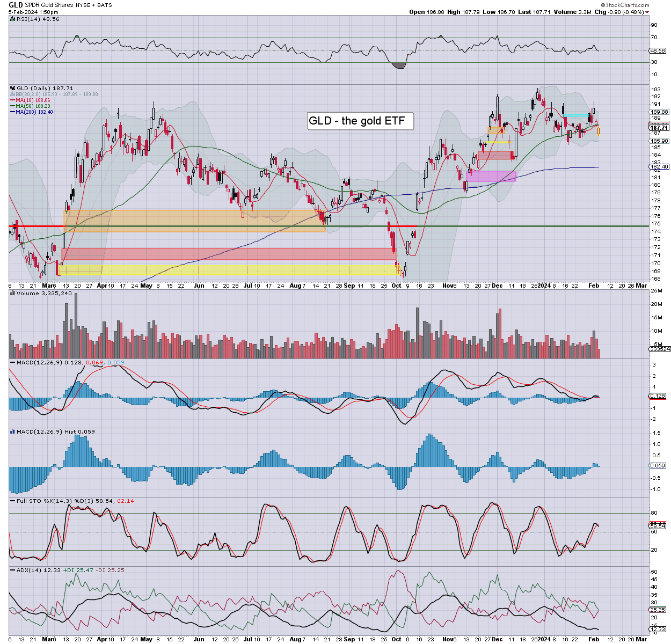The image size is (671, 644).
Task: Click the StockCharts.com watermark link
Action: [x=627, y=5]
